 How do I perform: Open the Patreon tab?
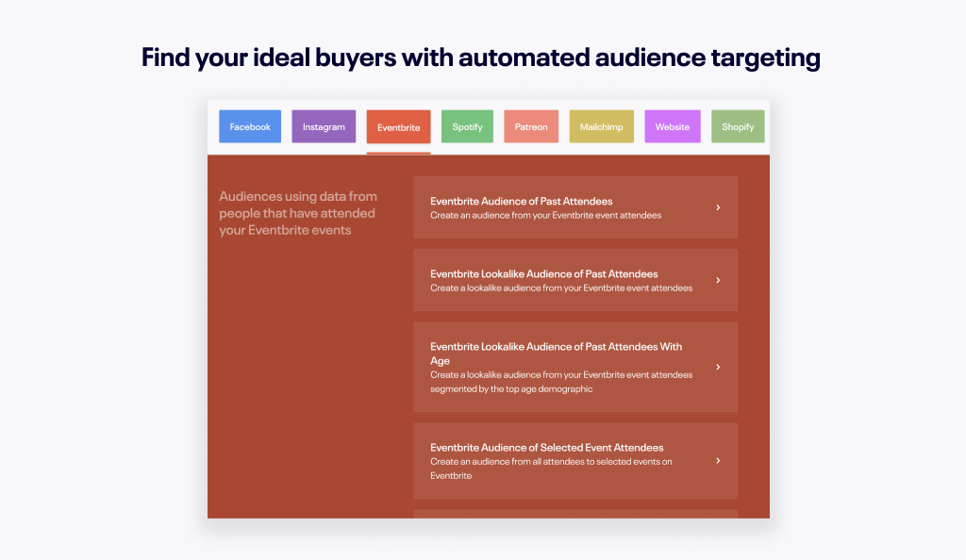point(531,126)
